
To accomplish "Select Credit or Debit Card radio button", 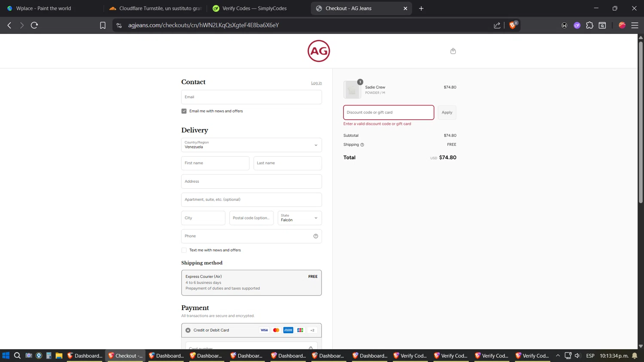I will tap(188, 330).
